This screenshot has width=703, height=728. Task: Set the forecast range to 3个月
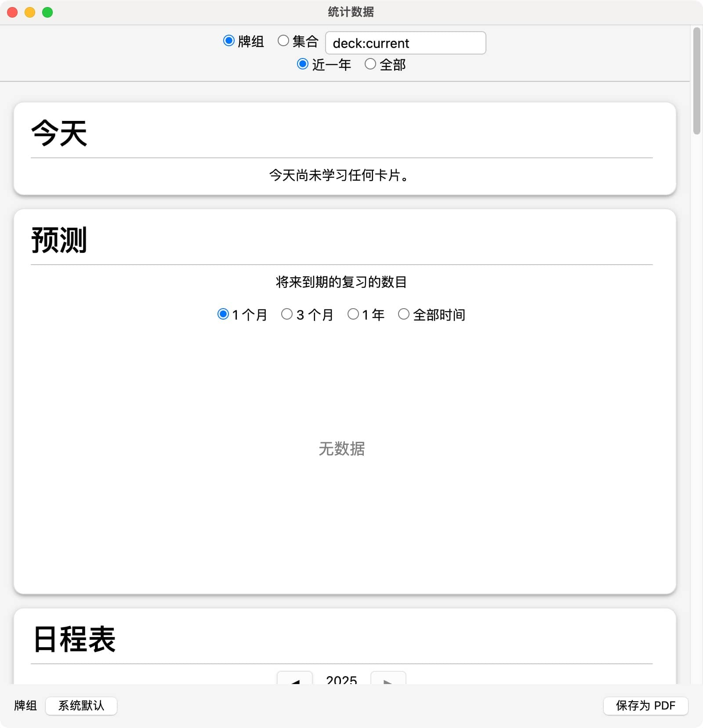pyautogui.click(x=287, y=314)
